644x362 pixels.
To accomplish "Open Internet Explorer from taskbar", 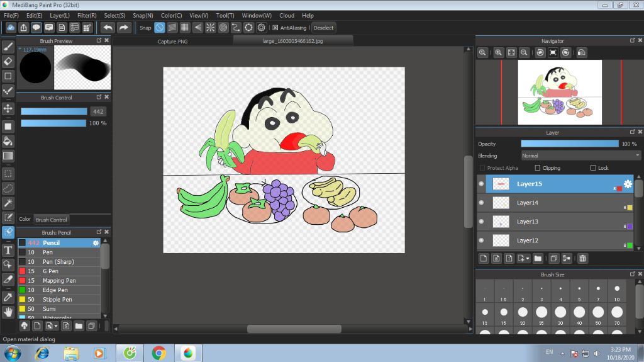I will pyautogui.click(x=42, y=353).
